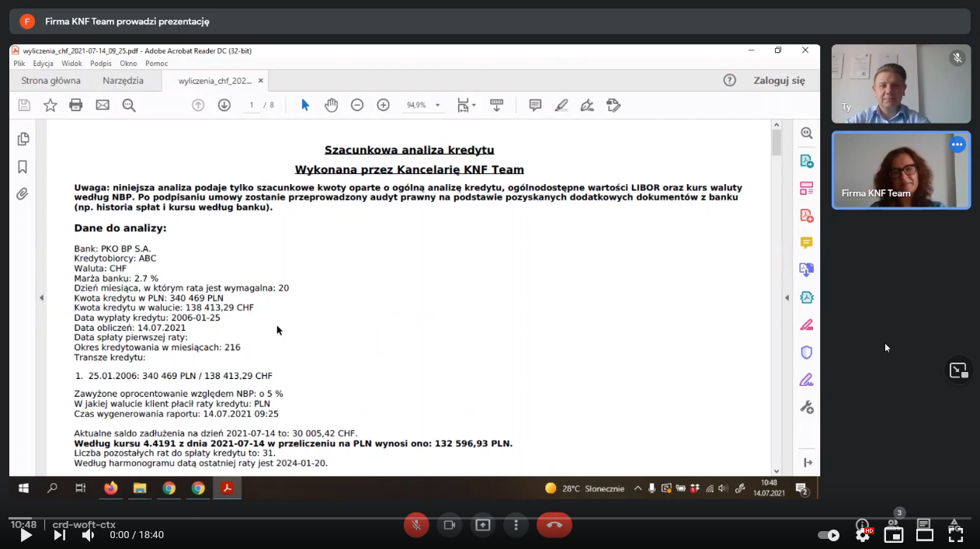980x549 pixels.
Task: Bookmark the file with the star icon
Action: pyautogui.click(x=50, y=105)
